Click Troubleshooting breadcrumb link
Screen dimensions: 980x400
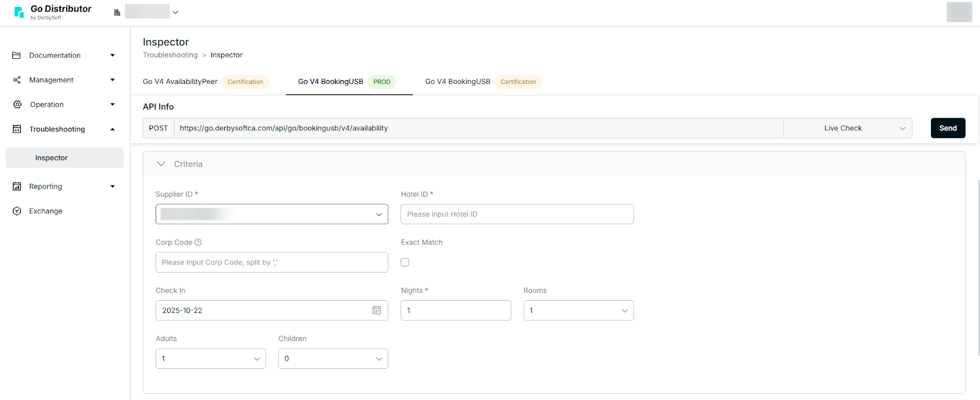coord(170,55)
